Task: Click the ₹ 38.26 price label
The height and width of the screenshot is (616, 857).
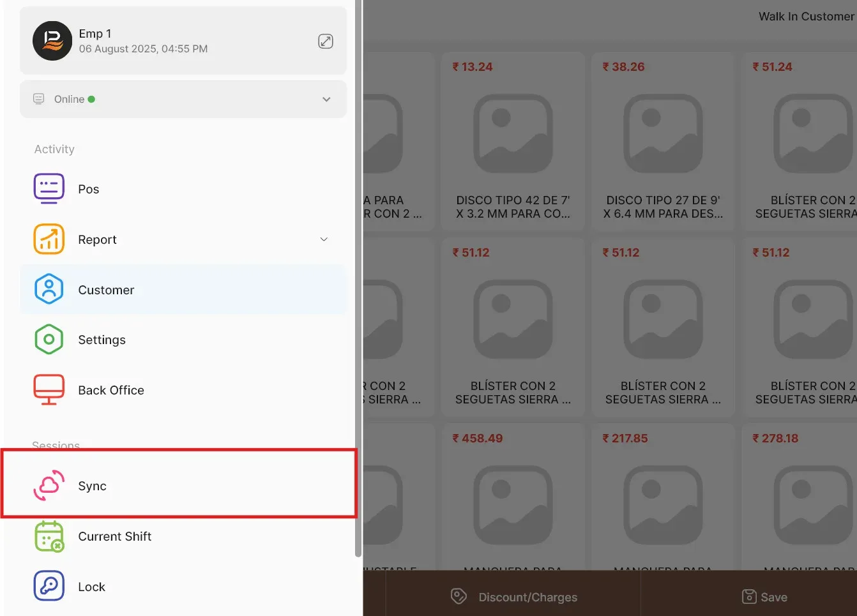Action: pos(623,67)
